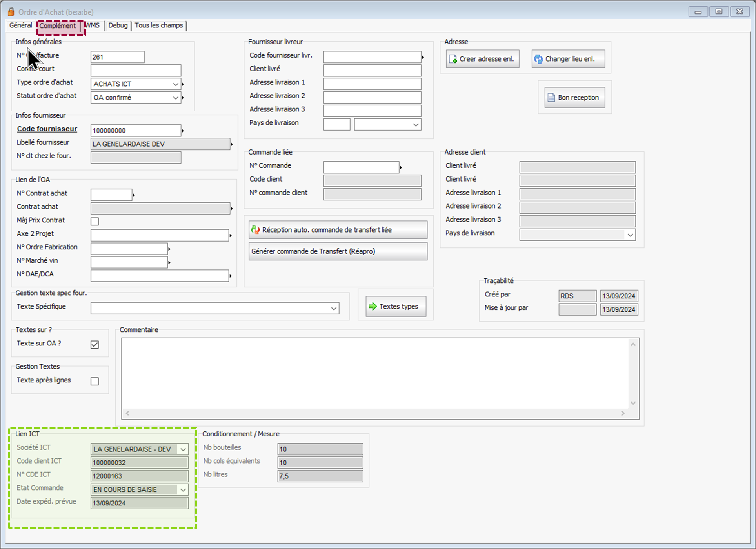756x549 pixels.
Task: Click into the Commentaire text area
Action: [x=374, y=373]
